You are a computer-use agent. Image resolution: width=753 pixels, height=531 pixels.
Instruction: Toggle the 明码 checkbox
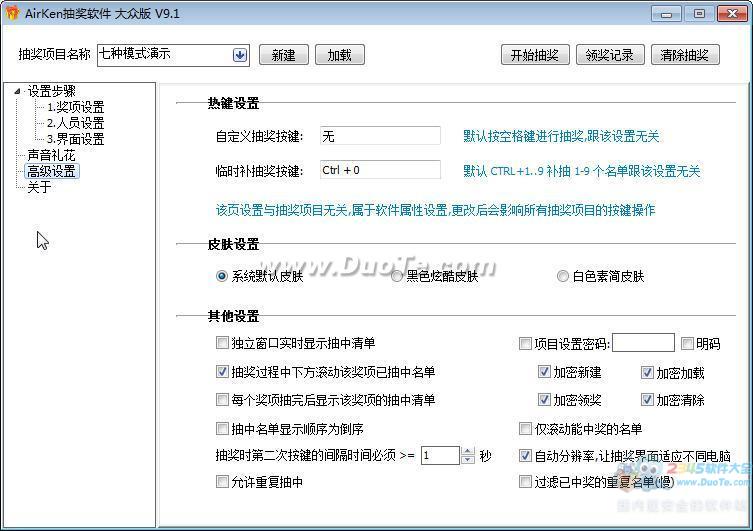point(687,344)
